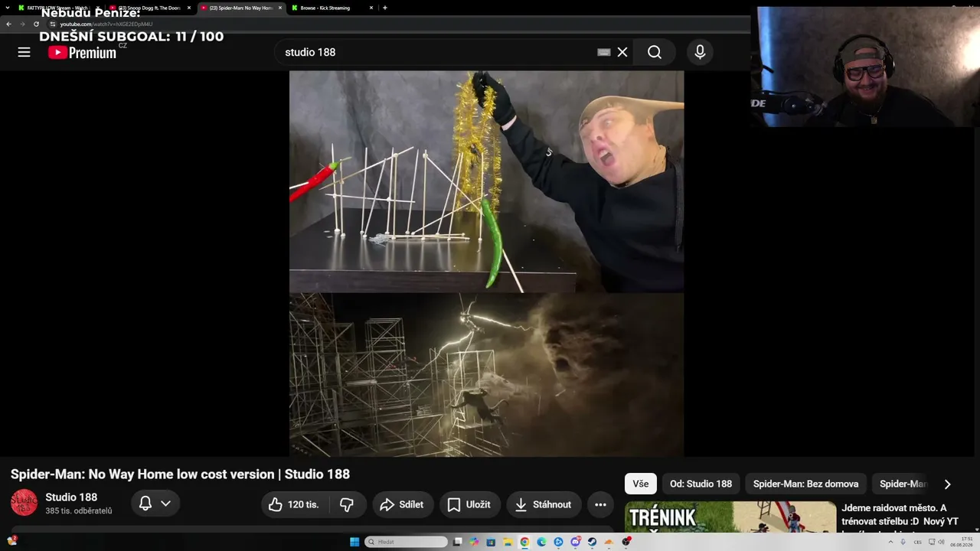
Task: Close the Spider-Man: No Way Home tab
Action: tap(280, 8)
